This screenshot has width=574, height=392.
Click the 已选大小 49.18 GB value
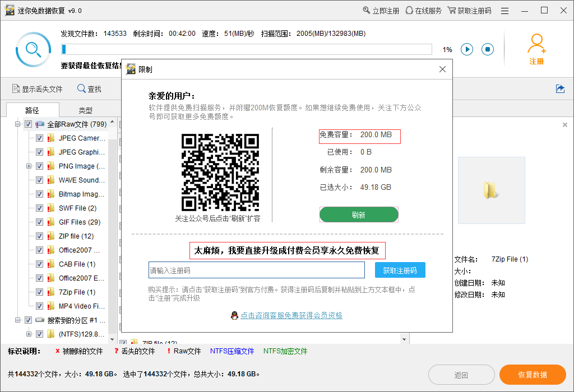click(376, 187)
